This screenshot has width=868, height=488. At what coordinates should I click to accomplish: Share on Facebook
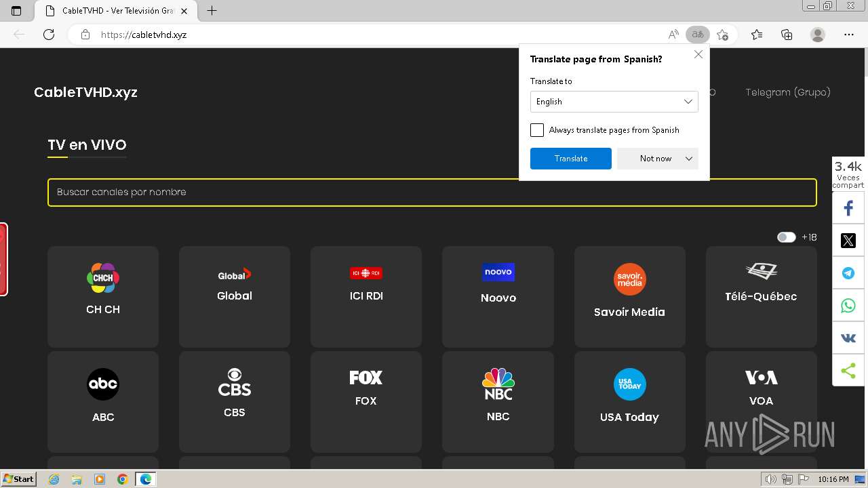tap(848, 209)
